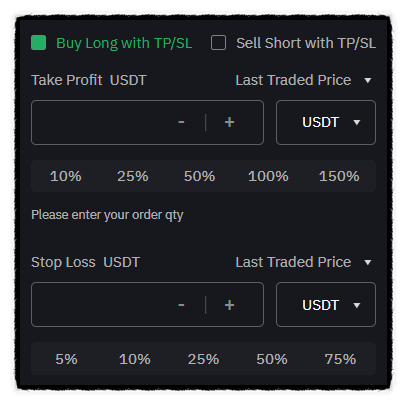Increase Stop Loss value with plus

click(x=229, y=305)
